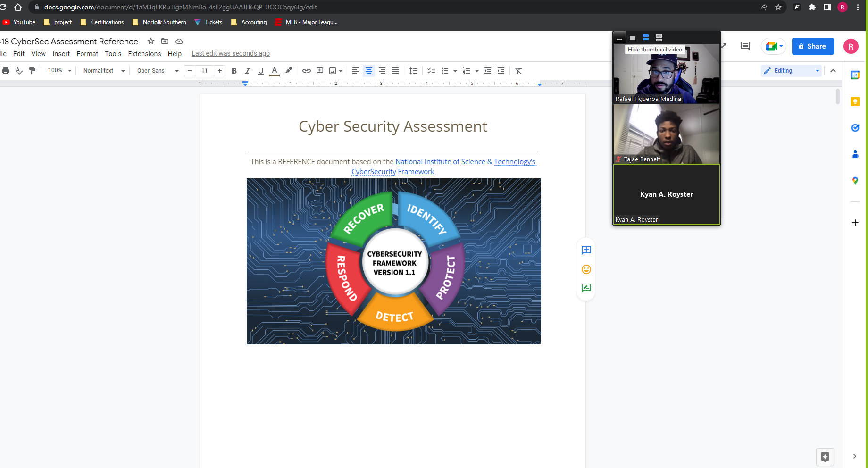Decrease the indent
The width and height of the screenshot is (868, 468).
coord(488,71)
